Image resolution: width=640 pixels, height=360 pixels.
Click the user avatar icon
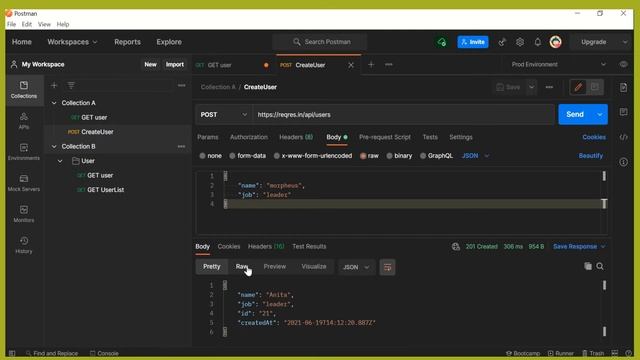pos(556,42)
